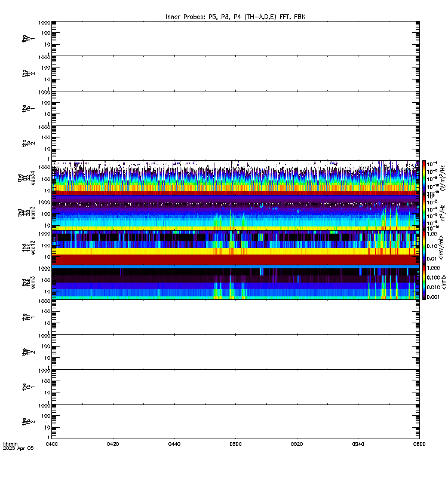
Task: Click the '0520' time axis label
Action: (297, 444)
